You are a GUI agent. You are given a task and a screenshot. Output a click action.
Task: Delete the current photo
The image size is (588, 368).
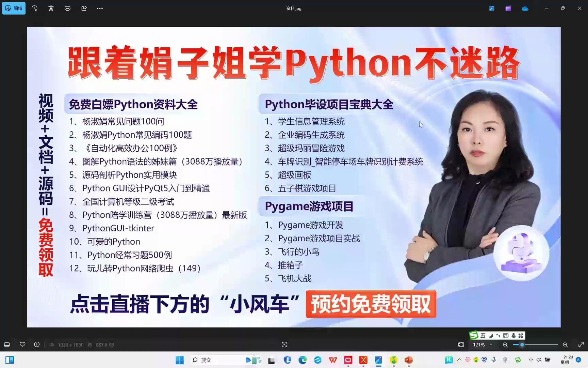(x=51, y=8)
